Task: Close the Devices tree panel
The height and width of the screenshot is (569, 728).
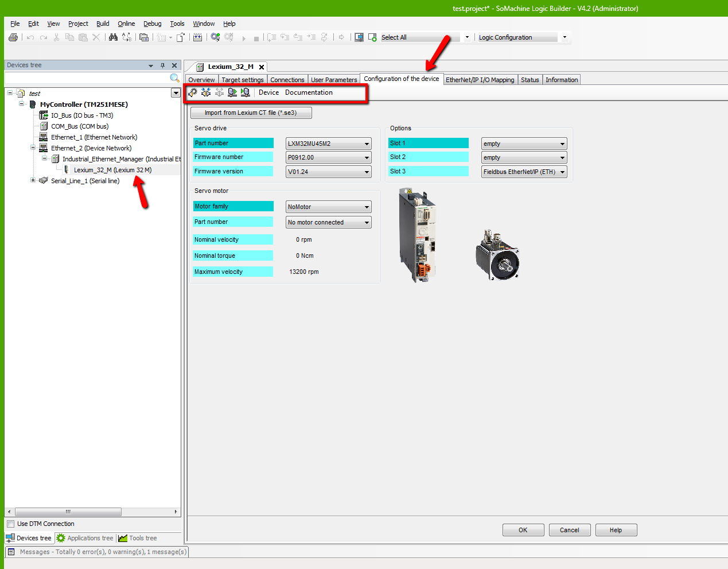Action: pos(174,65)
